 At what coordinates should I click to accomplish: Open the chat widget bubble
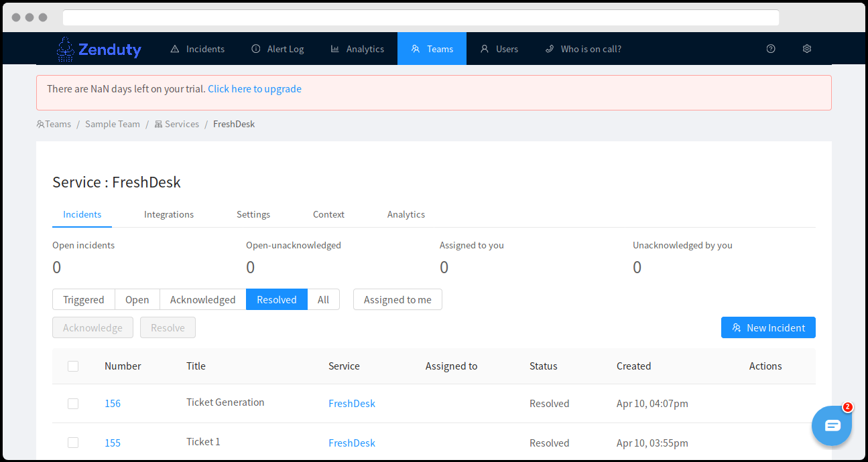(832, 425)
